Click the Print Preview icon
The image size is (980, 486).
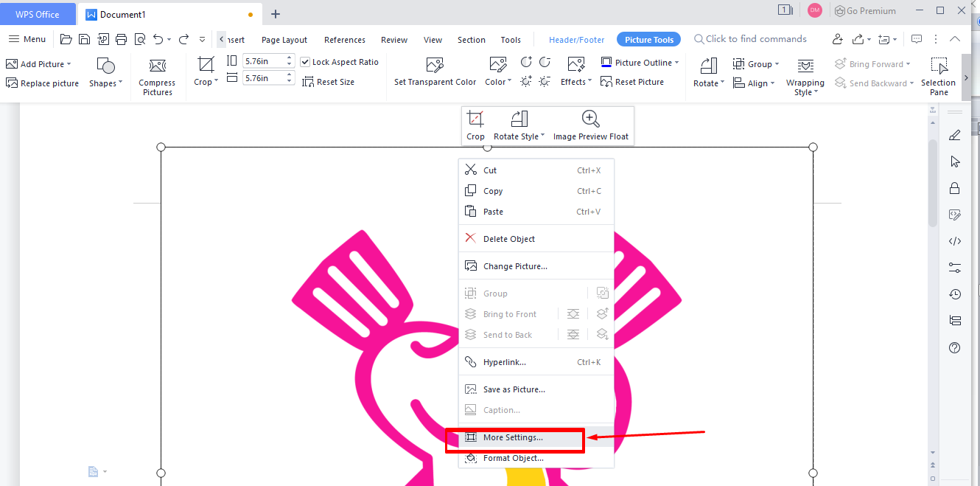[x=139, y=39]
